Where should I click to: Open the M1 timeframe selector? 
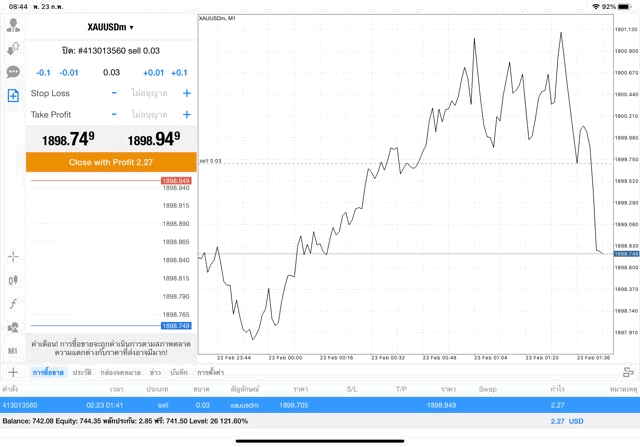click(13, 351)
